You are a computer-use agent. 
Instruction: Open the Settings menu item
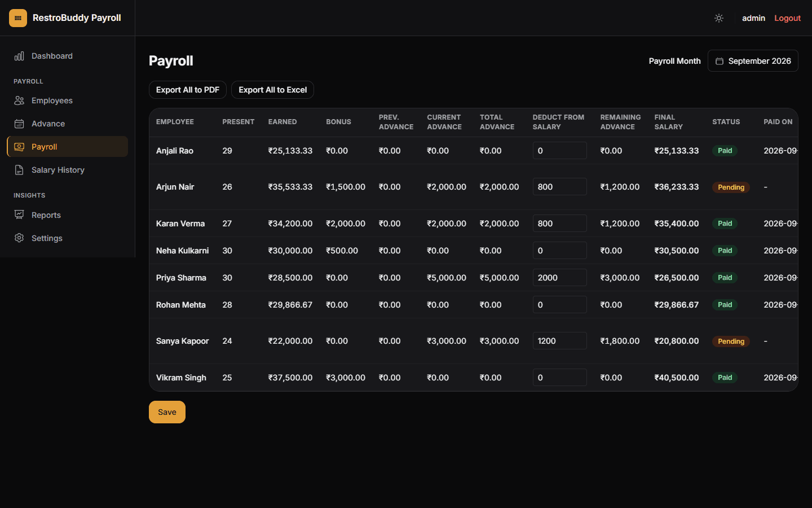pos(67,238)
